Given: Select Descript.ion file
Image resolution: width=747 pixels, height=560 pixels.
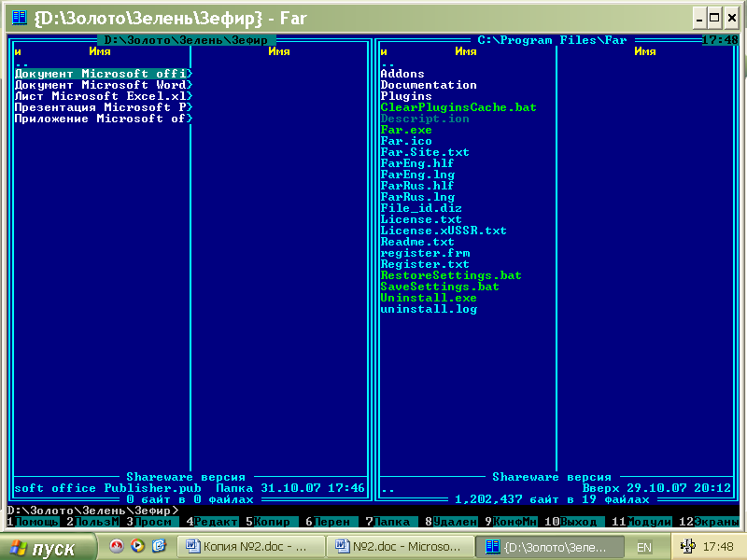Looking at the screenshot, I should (x=425, y=119).
